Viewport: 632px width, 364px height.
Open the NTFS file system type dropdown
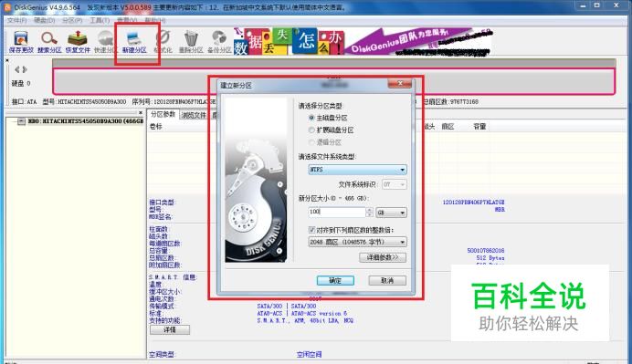point(357,170)
